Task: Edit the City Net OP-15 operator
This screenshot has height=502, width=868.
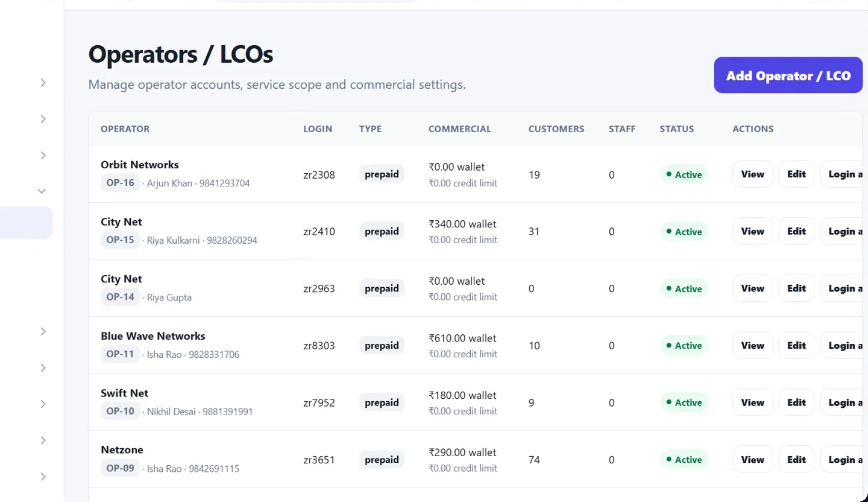Action: pos(796,231)
